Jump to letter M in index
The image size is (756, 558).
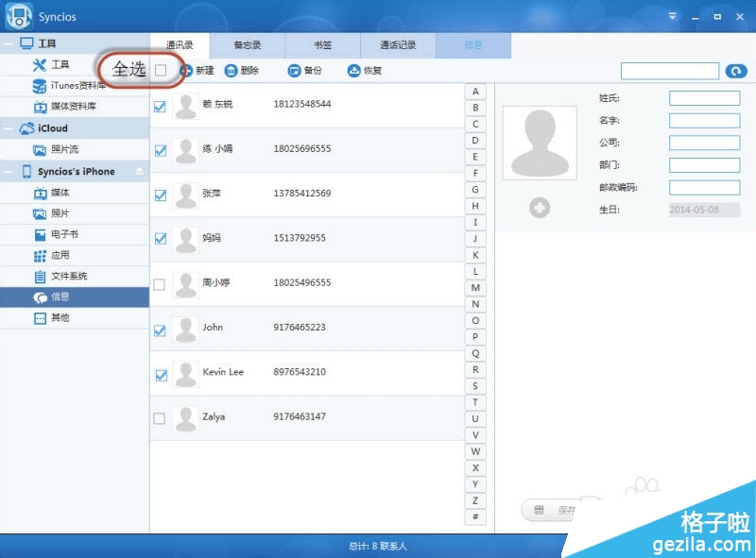(x=475, y=288)
